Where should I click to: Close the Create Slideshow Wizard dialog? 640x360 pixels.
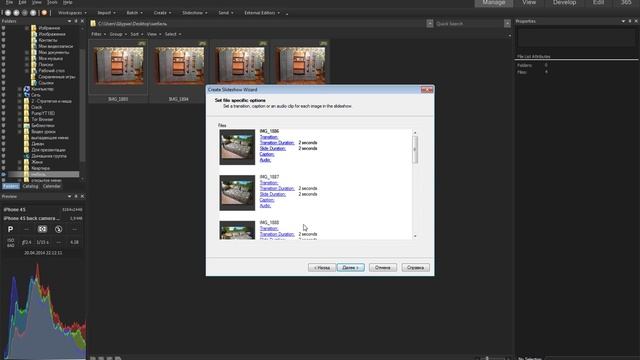pyautogui.click(x=427, y=90)
